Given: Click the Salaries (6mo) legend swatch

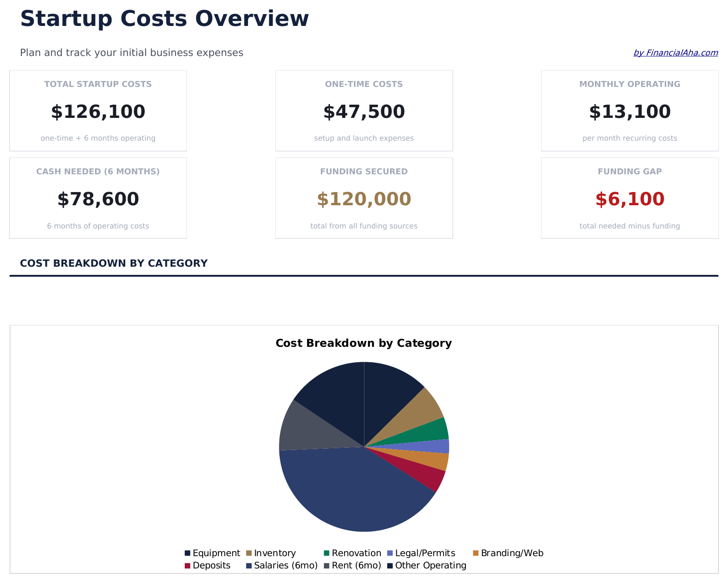Looking at the screenshot, I should pyautogui.click(x=249, y=566).
